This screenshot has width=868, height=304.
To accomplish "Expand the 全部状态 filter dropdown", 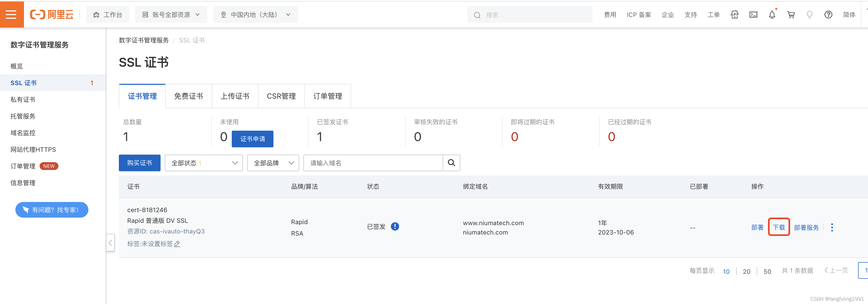I will point(204,163).
